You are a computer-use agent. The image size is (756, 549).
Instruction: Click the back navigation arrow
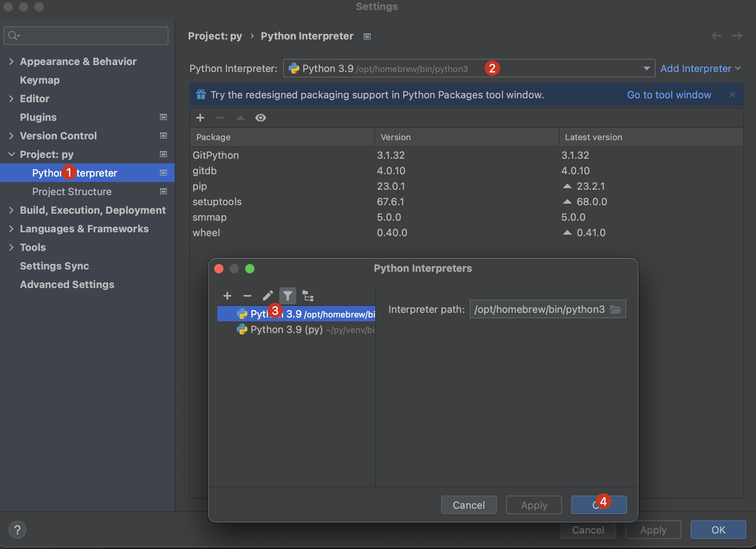click(x=716, y=36)
